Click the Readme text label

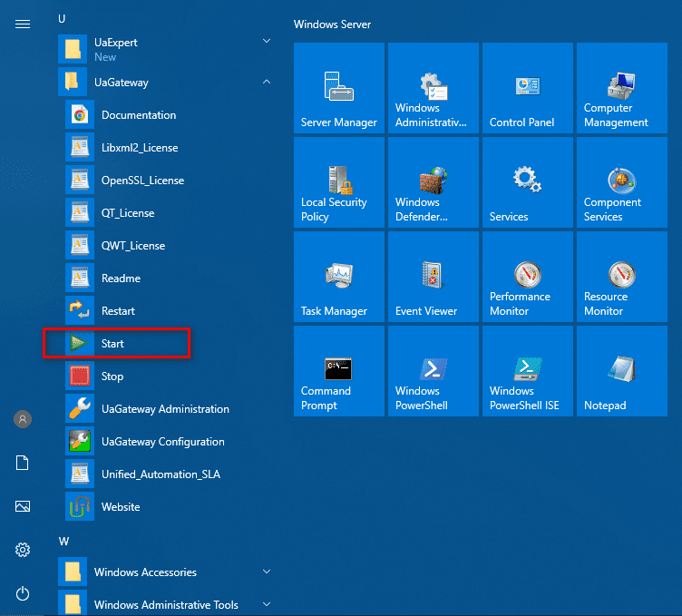[x=121, y=279]
